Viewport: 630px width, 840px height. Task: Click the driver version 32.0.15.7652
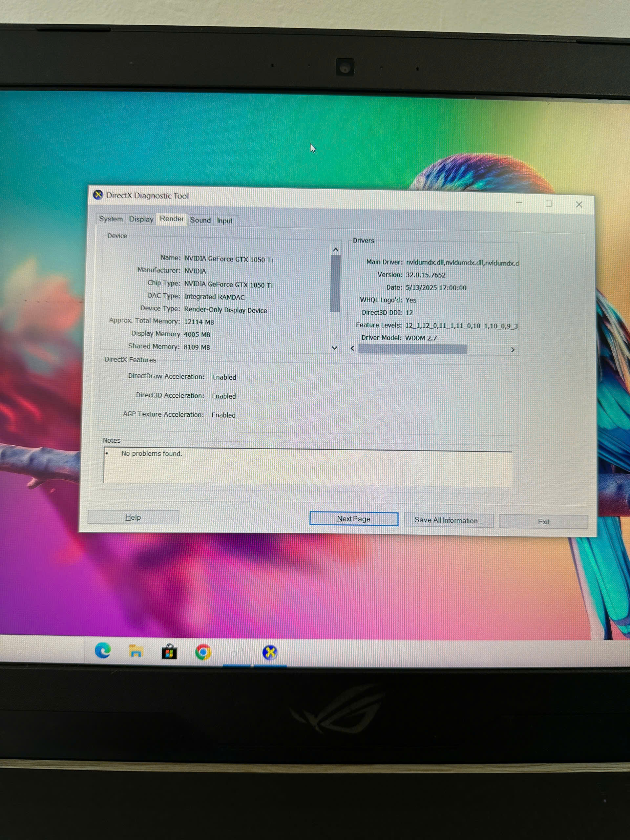(425, 275)
